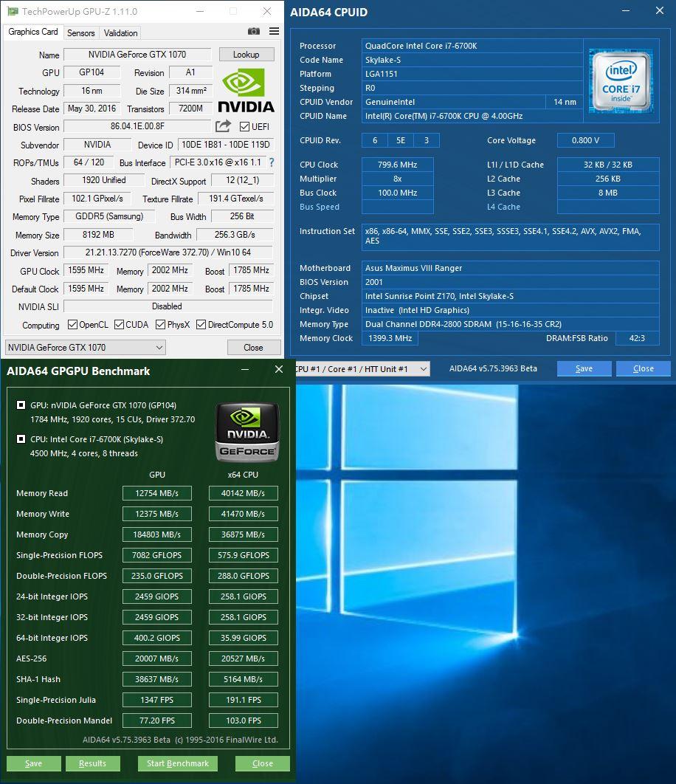Click the CPUID Name value i7-6700K CPU @ 4.00GHz
676x784 pixels.
click(x=472, y=116)
